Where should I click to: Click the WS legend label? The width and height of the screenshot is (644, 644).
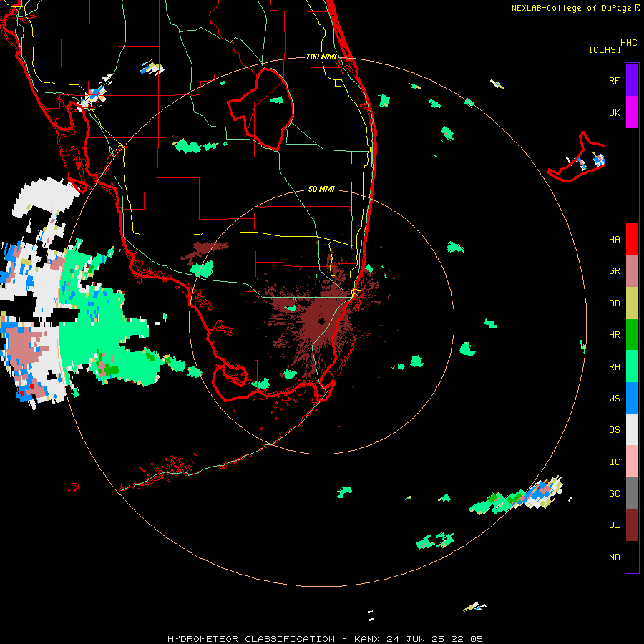pos(614,398)
